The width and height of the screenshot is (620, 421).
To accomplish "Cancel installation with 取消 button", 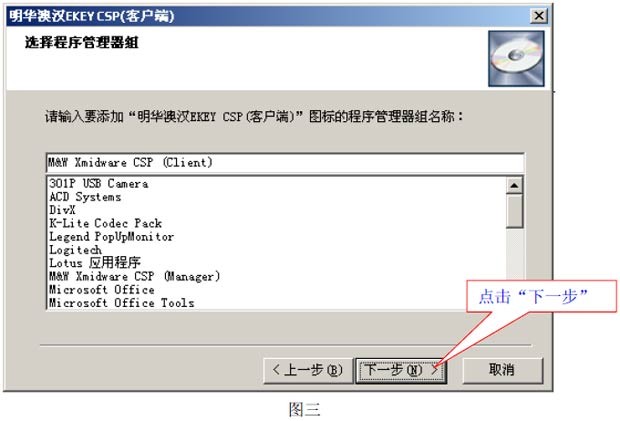I will pyautogui.click(x=503, y=370).
